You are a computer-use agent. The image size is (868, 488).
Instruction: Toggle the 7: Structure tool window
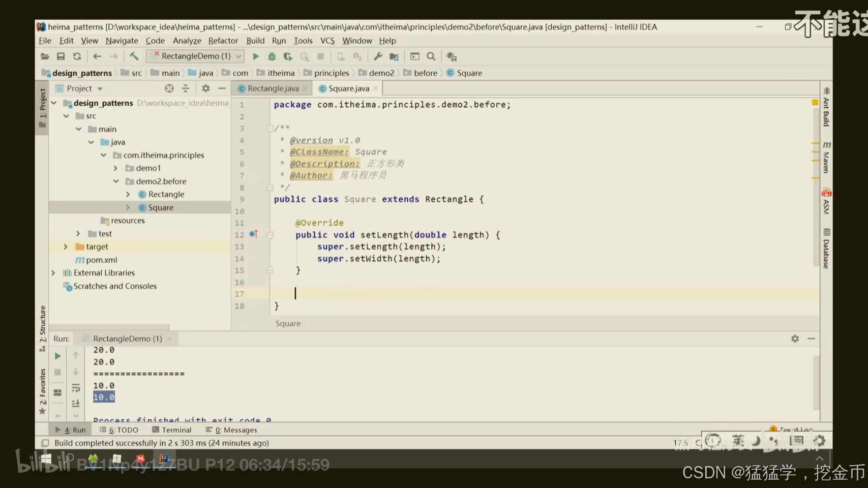(42, 328)
